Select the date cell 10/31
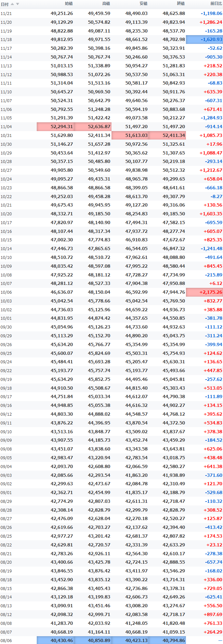223x644 pixels. click(6, 135)
